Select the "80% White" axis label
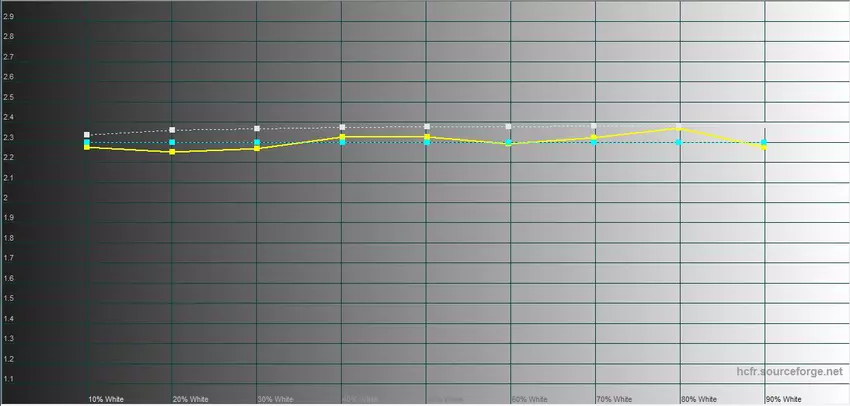This screenshot has width=850, height=406. 699,399
